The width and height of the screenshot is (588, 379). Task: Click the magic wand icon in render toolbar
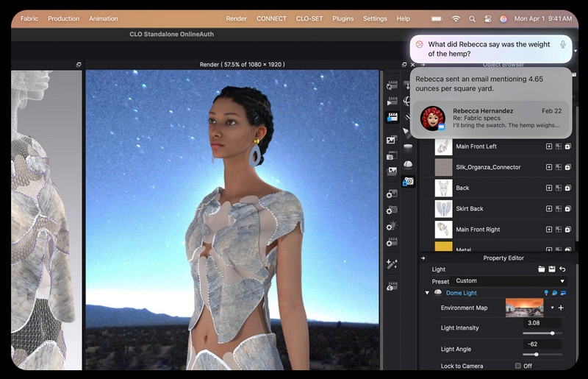[x=391, y=263]
